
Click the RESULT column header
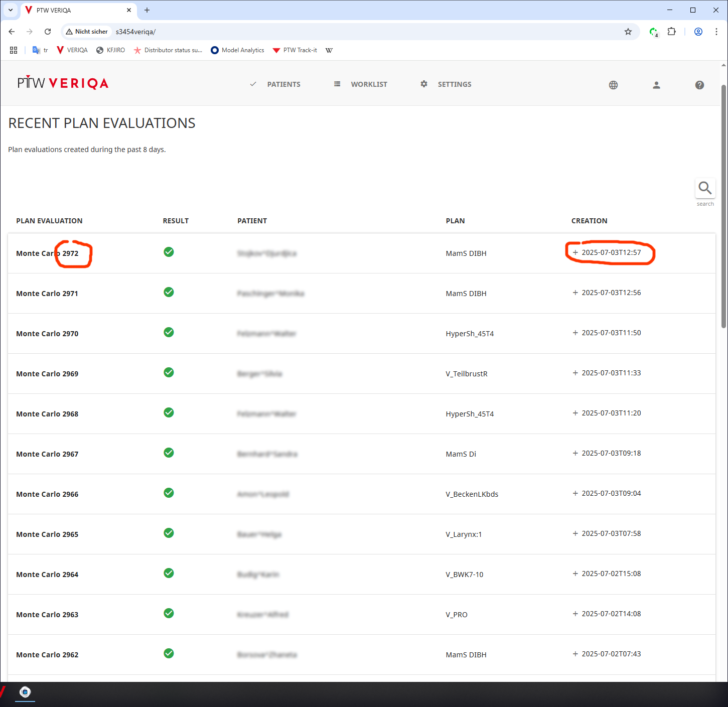coord(176,221)
